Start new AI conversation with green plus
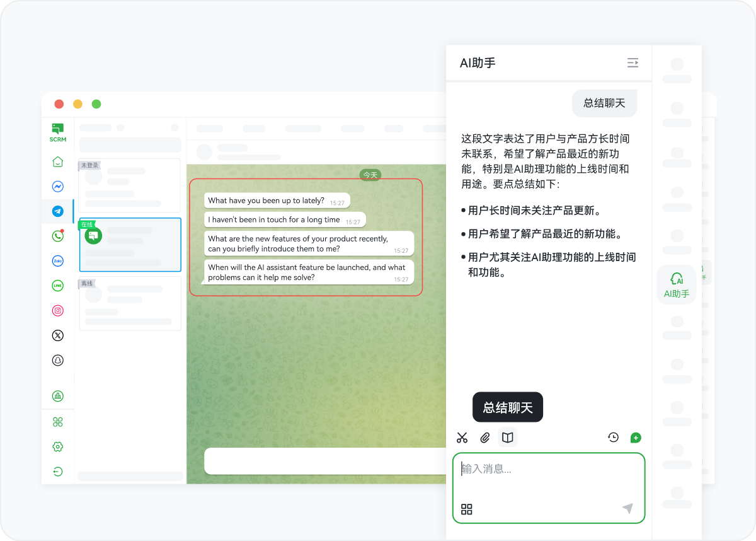This screenshot has width=756, height=541. tap(636, 438)
